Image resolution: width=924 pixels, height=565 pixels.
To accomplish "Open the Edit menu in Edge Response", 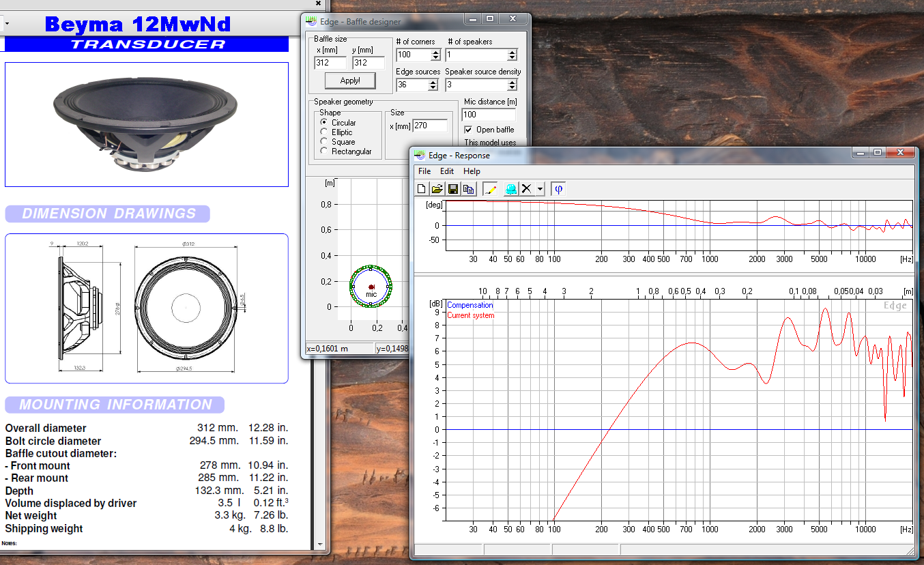I will (447, 171).
